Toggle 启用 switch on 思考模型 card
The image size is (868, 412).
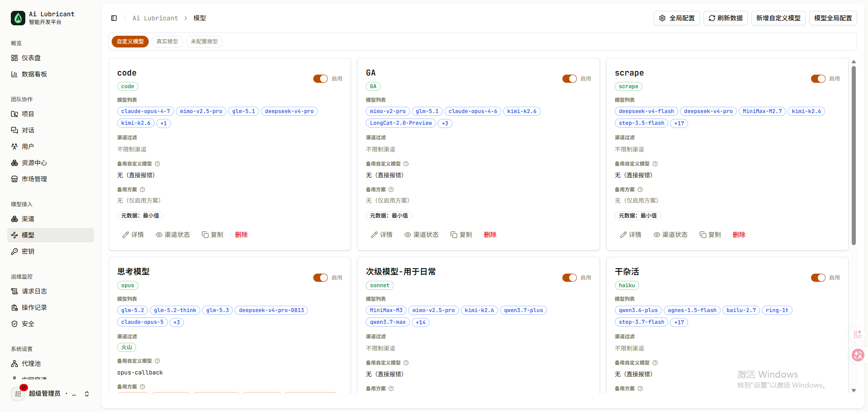point(321,278)
